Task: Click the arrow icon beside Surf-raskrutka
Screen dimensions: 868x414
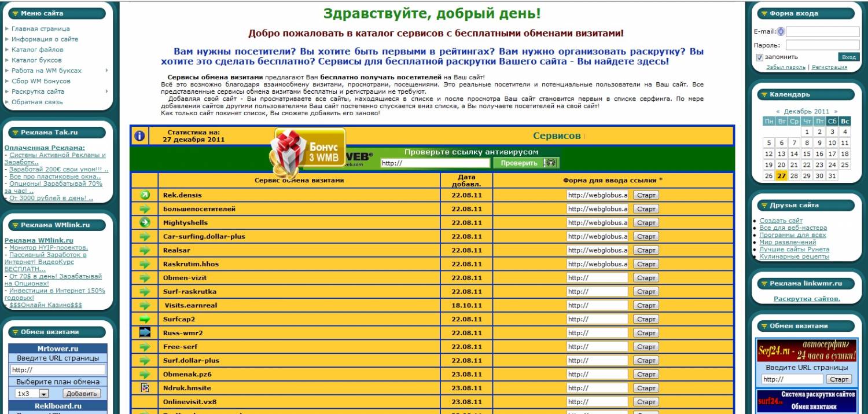Action: [x=145, y=291]
